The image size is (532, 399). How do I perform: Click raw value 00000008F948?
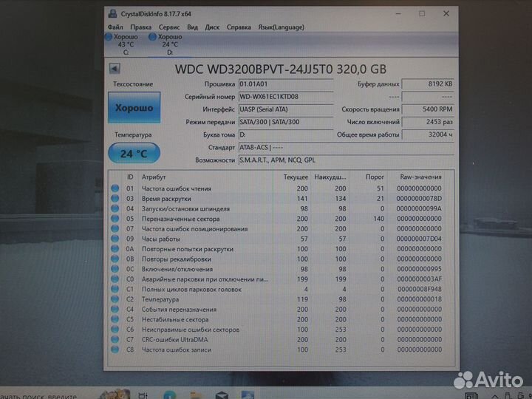(420, 289)
